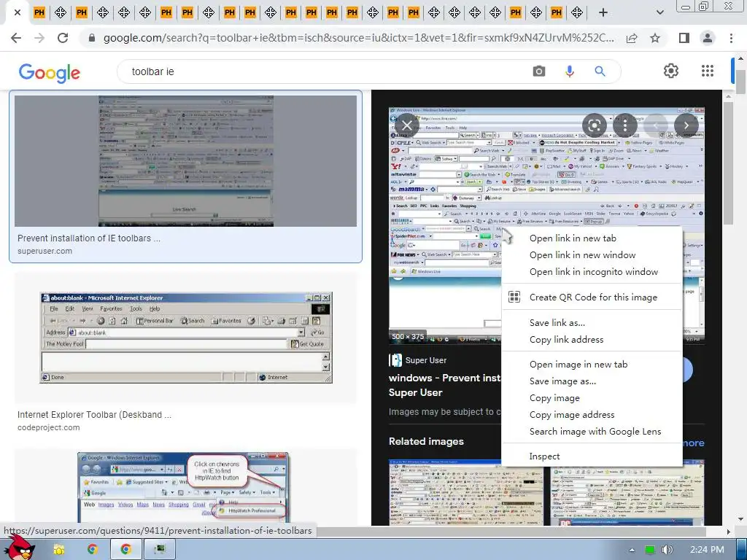The width and height of the screenshot is (747, 560).
Task: Choose 'Search image with Google Lens'
Action: click(x=592, y=432)
